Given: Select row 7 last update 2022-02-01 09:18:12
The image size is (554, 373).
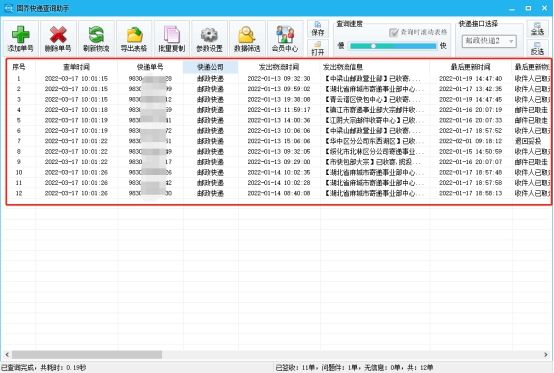Looking at the screenshot, I should (x=470, y=141).
